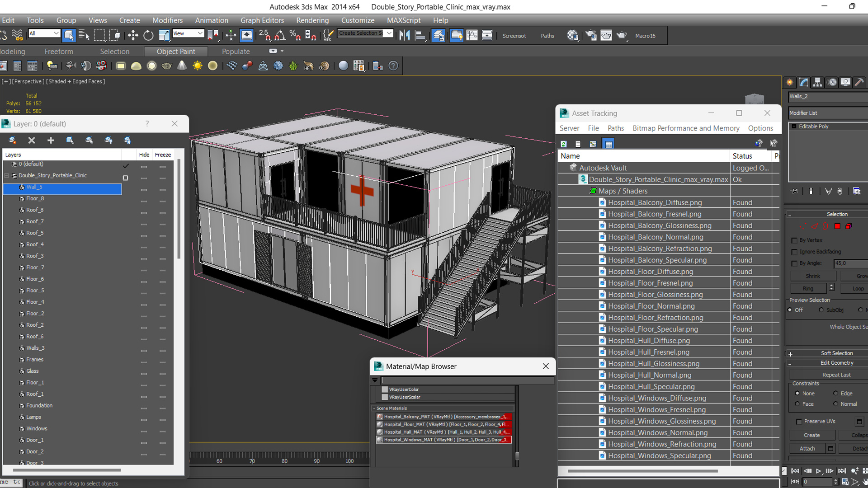868x488 pixels.
Task: Switch to the Populate ribbon tab
Action: (236, 52)
